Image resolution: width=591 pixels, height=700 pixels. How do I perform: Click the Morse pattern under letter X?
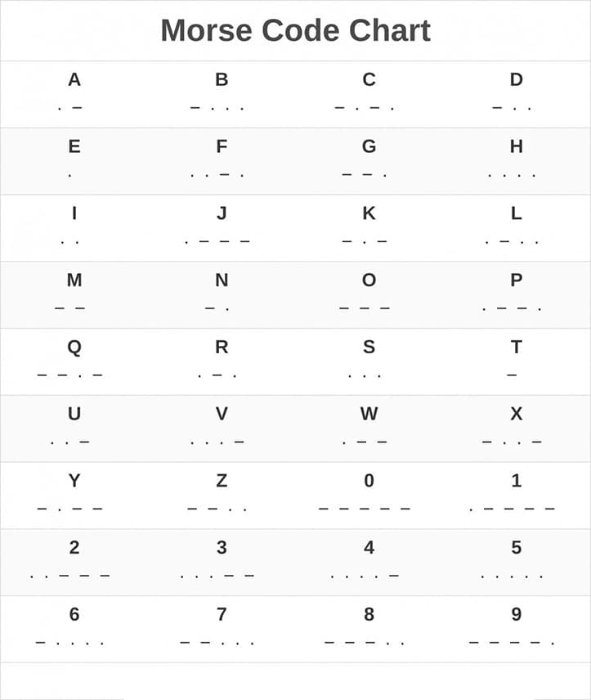[512, 442]
